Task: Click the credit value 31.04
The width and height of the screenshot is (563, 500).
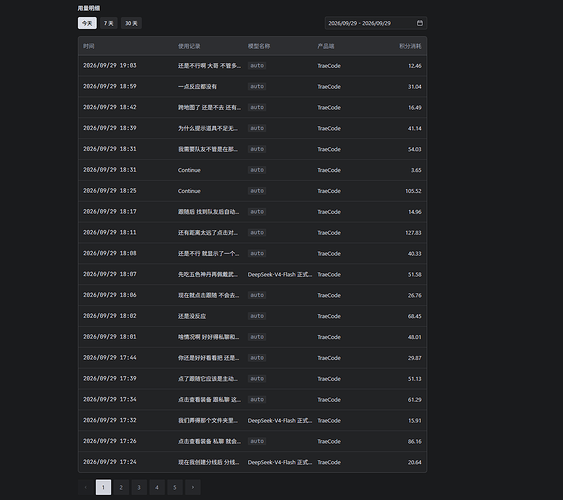Action: tap(415, 87)
